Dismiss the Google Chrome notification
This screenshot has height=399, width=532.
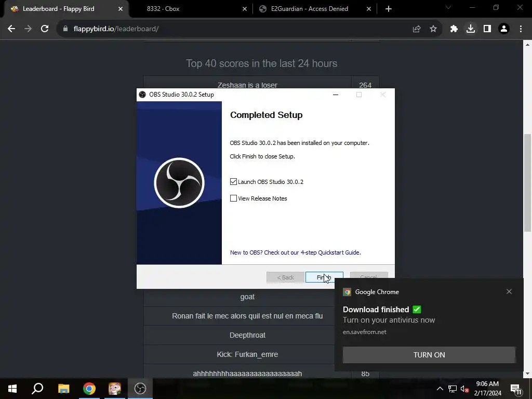tap(509, 291)
